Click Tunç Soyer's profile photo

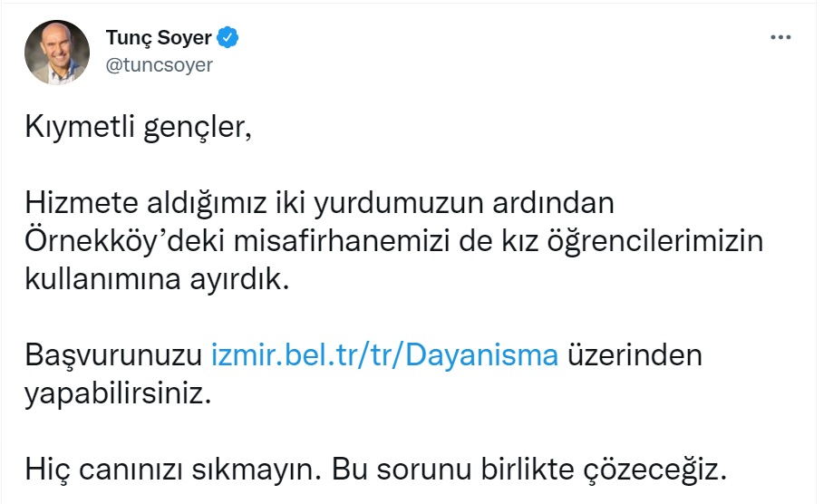point(57,53)
